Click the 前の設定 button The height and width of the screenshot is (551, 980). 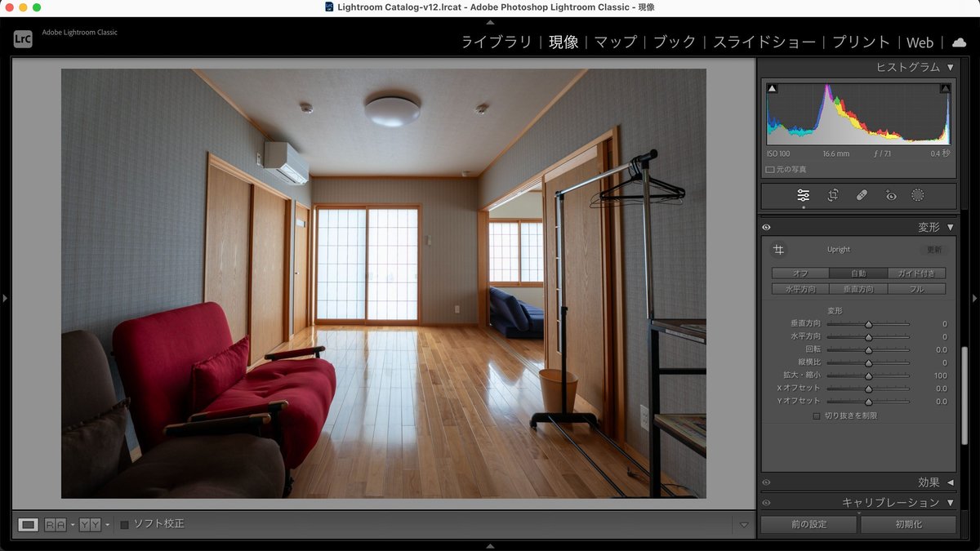pyautogui.click(x=808, y=525)
